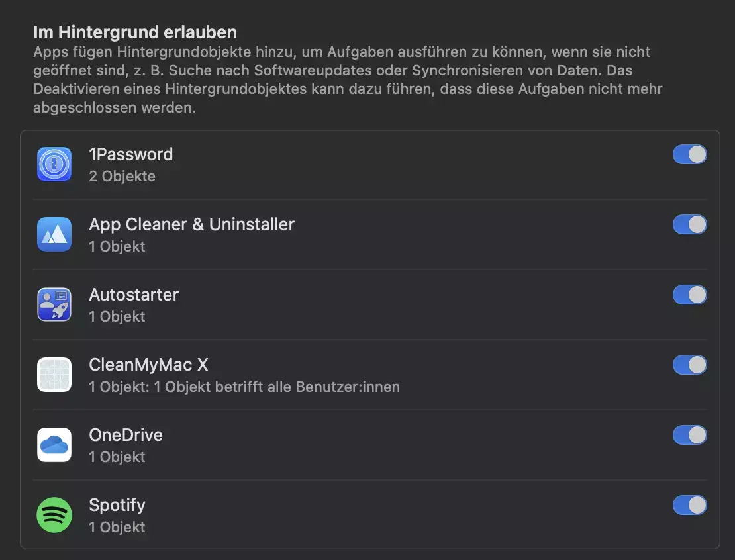
Task: Click the green Spotify icon
Action: coord(54,515)
